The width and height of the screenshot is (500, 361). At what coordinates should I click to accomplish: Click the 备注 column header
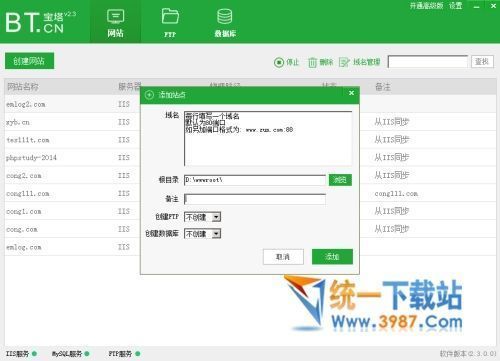383,87
